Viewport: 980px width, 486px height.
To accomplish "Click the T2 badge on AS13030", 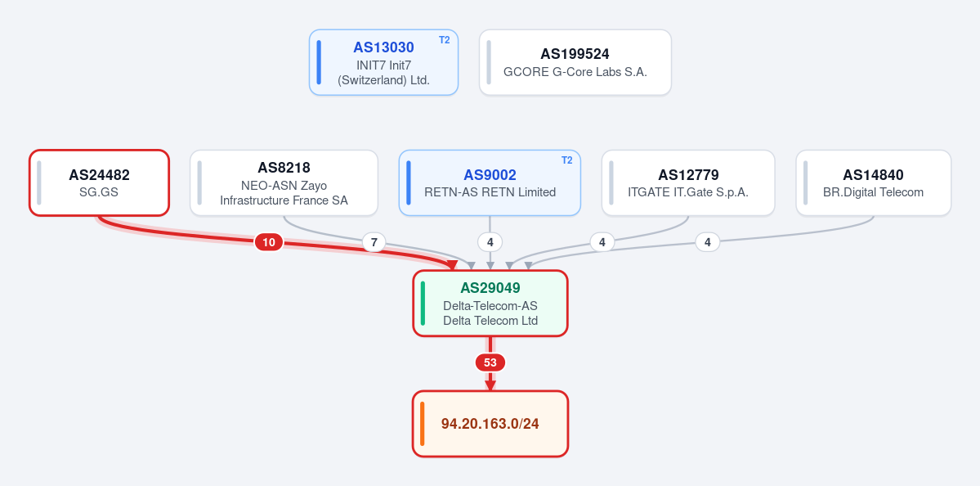I will coord(445,40).
